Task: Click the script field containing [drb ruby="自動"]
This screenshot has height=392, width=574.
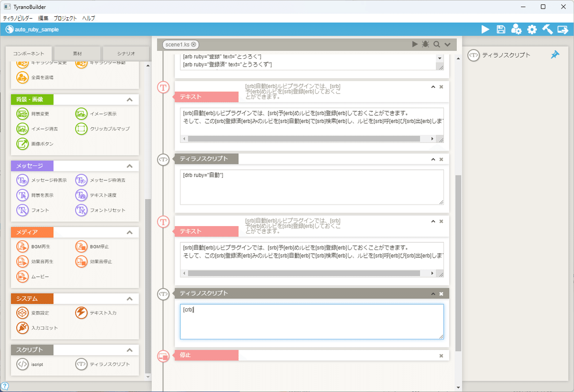Action: click(x=312, y=187)
